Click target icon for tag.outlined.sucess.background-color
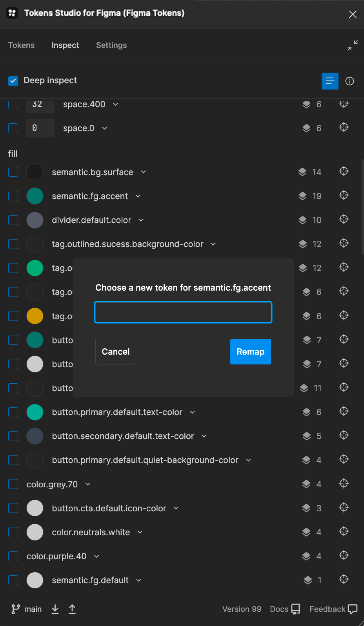 click(x=344, y=243)
